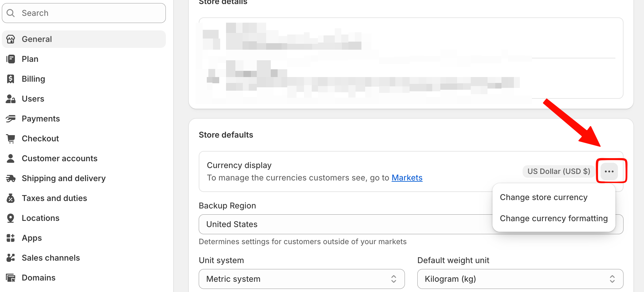
Task: Click the Apps grid icon
Action: pyautogui.click(x=11, y=238)
